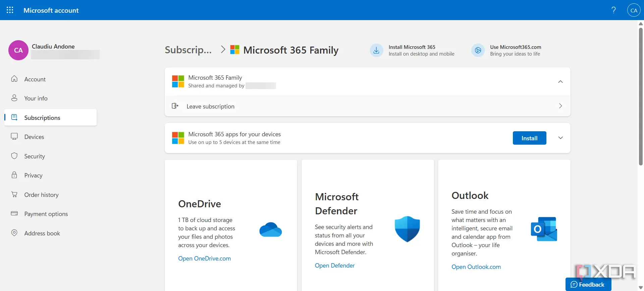
Task: Click the Install Microsoft 365 download icon
Action: point(376,50)
